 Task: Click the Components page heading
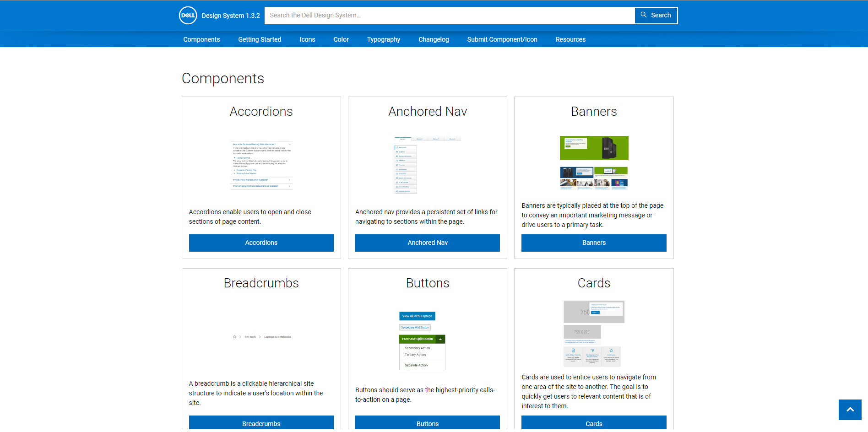point(222,78)
